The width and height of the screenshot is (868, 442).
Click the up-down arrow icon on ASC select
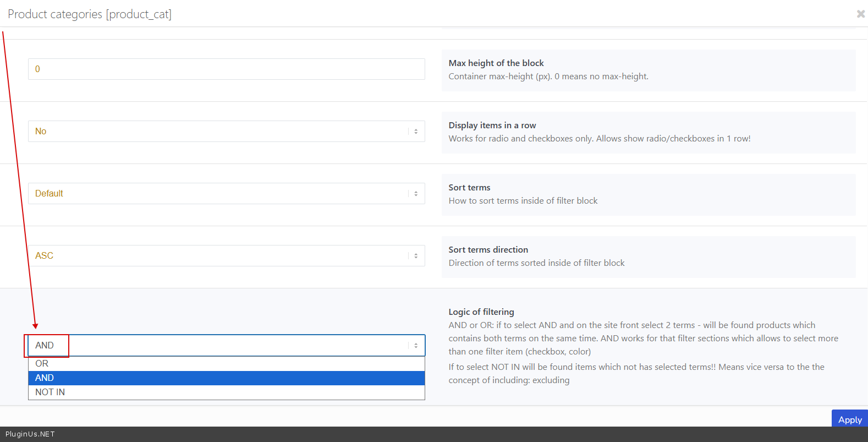[416, 256]
